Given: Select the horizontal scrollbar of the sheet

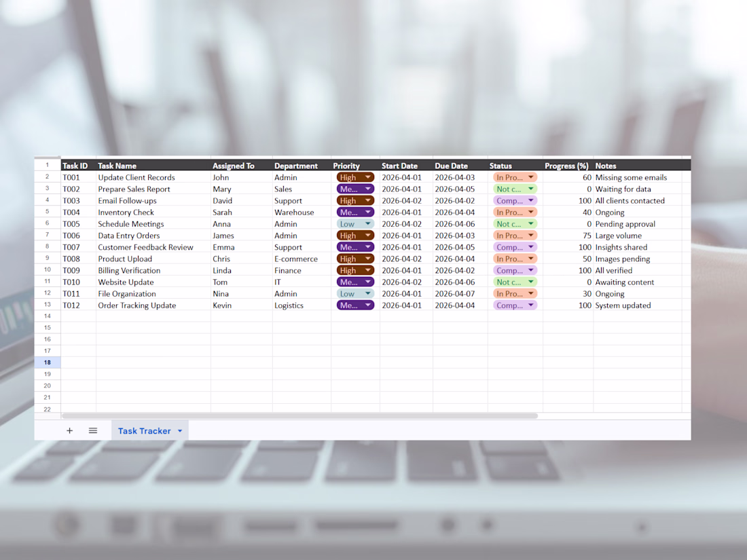Looking at the screenshot, I should (299, 415).
